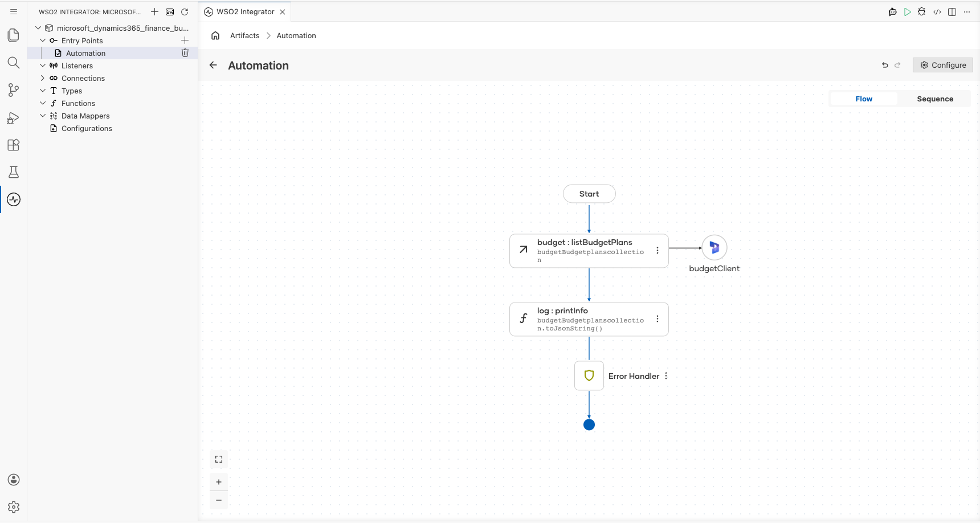Go back with the arrow beside Automation
Screen dimensions: 980x523
(213, 65)
